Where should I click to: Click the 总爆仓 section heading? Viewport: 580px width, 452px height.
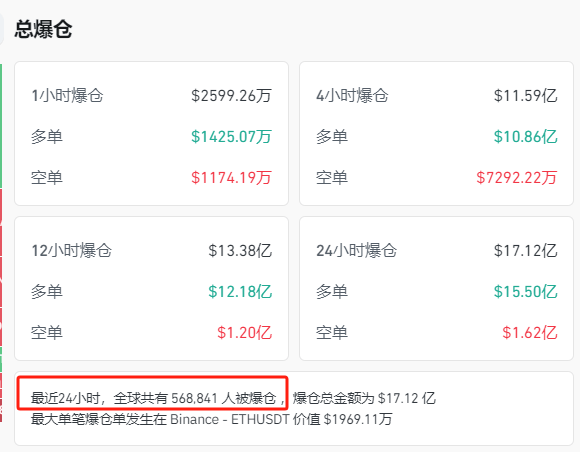(x=43, y=29)
